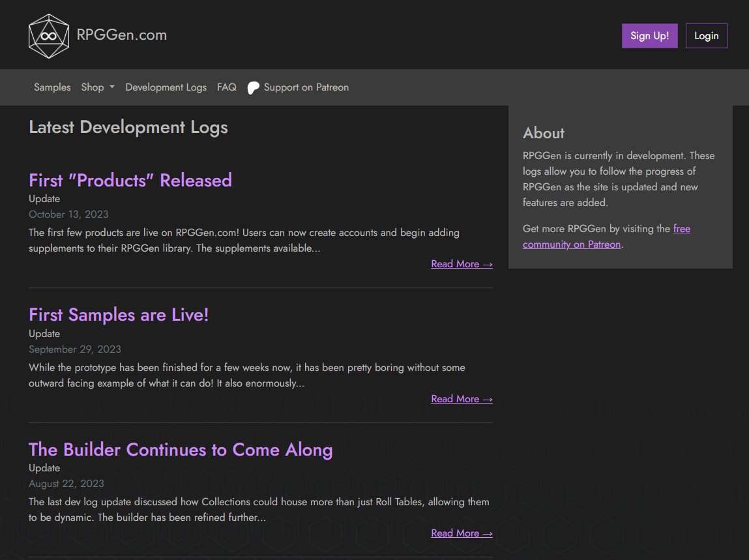
Task: Click the About sidebar heading
Action: click(x=544, y=133)
